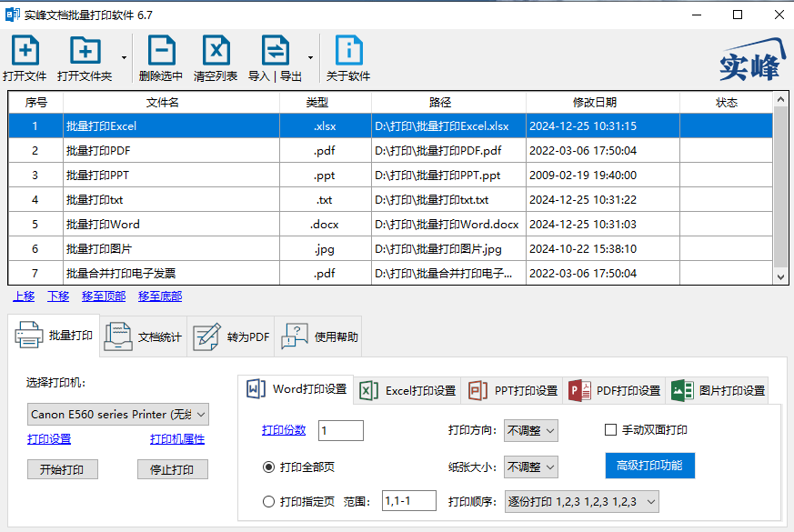The width and height of the screenshot is (794, 532).
Task: Click the 打印份数 link
Action: tap(284, 430)
